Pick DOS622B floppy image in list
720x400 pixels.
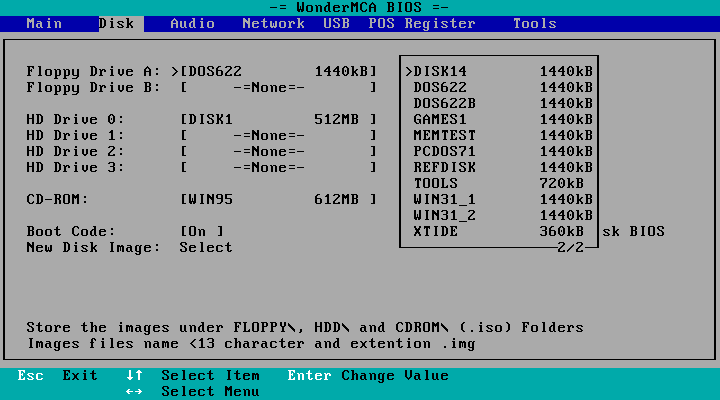click(x=499, y=103)
